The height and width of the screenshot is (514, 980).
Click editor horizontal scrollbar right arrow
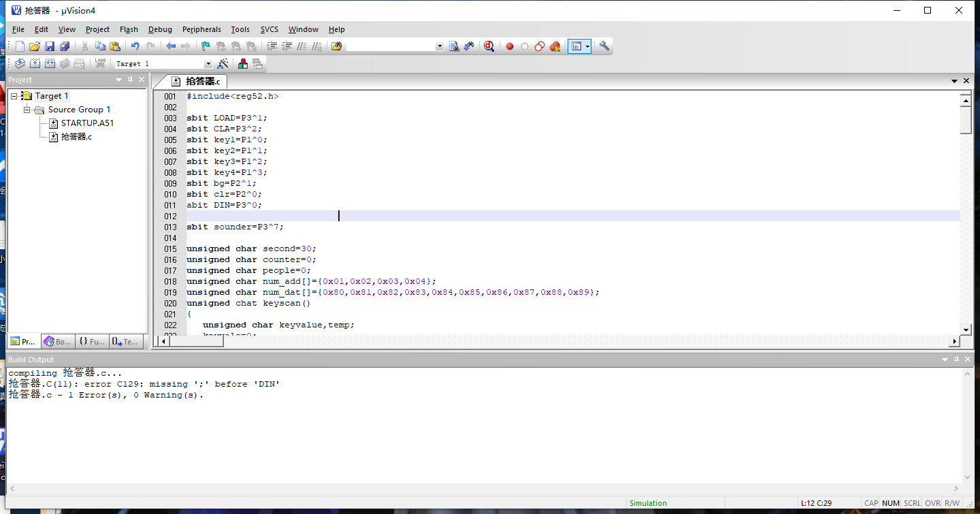tap(955, 341)
